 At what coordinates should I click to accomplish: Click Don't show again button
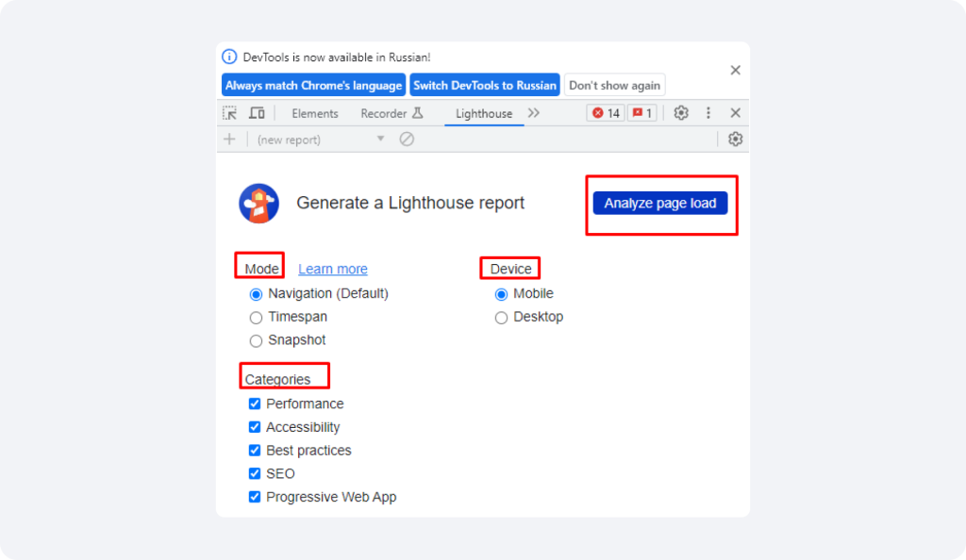(x=614, y=86)
